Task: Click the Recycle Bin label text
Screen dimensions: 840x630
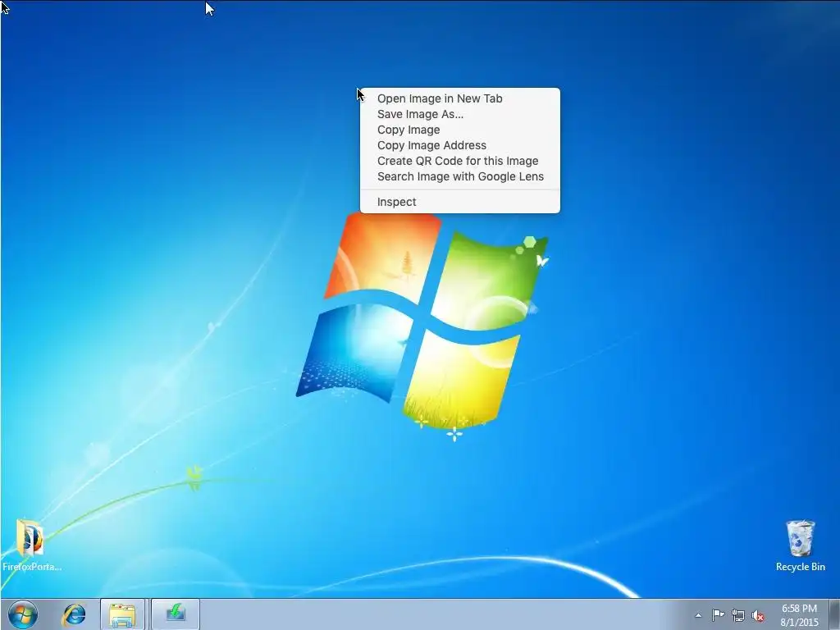Action: coord(801,566)
